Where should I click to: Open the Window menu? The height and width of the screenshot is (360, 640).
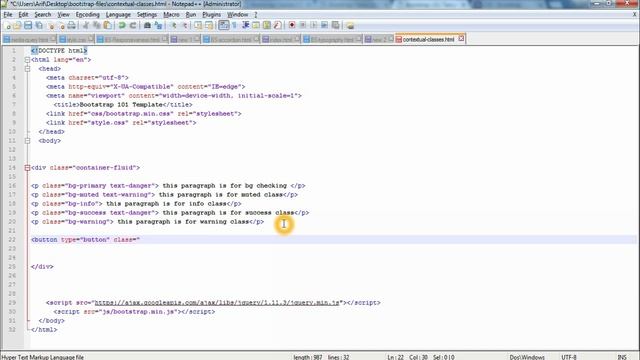pos(237,14)
